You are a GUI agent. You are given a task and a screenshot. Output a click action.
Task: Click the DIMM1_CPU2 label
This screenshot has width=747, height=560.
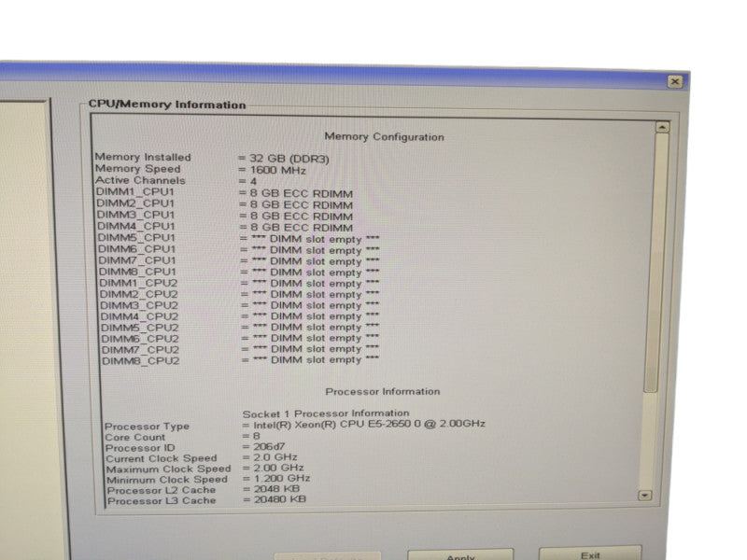[138, 284]
